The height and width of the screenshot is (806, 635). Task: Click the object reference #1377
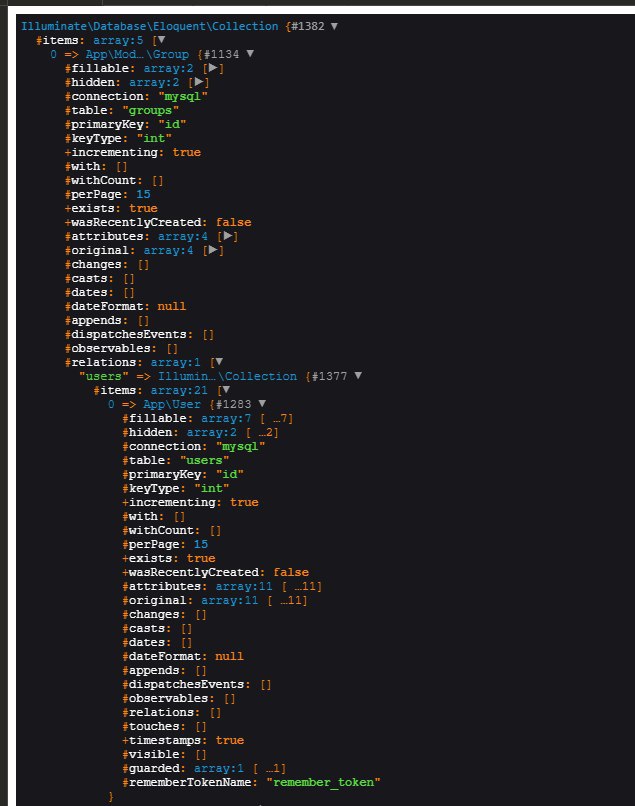click(330, 376)
